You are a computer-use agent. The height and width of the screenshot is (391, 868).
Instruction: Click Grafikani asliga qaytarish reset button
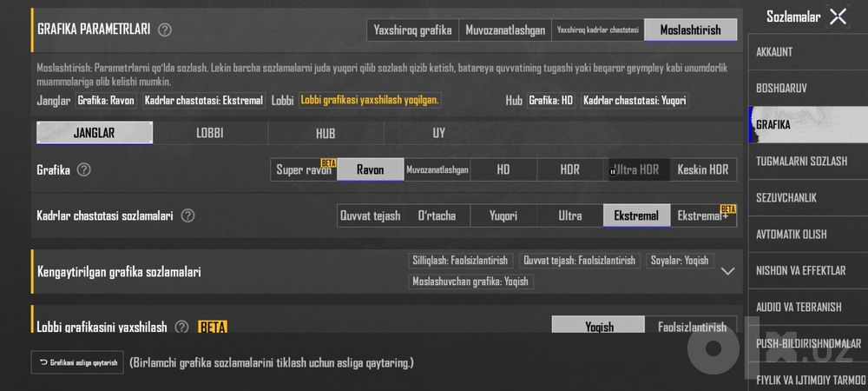tap(77, 362)
